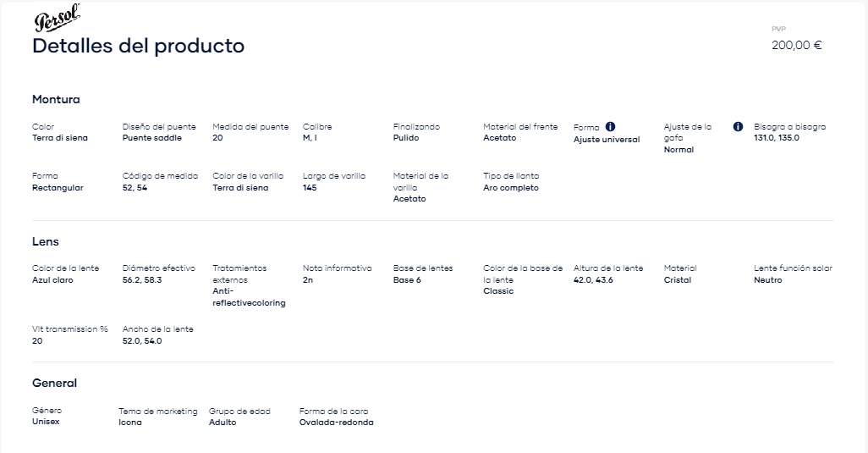Open the info icon next to Forma

point(610,127)
